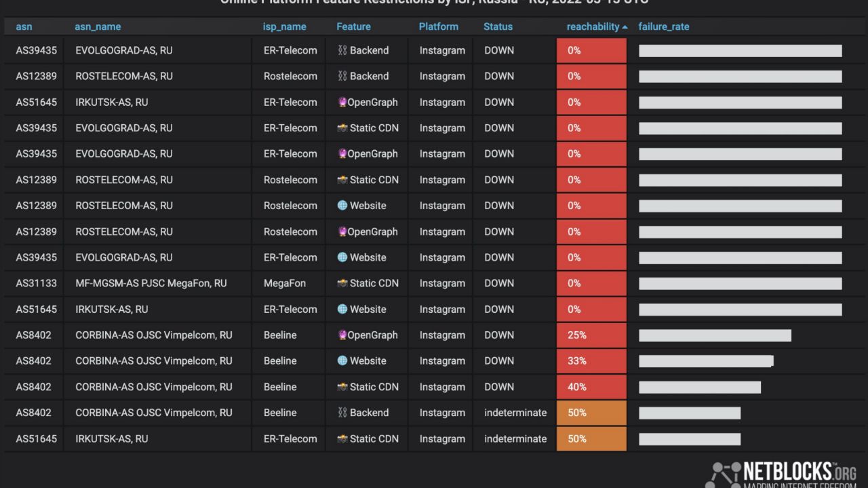Click the Backend chain icon in Beeline row
This screenshot has height=488, width=868.
(x=342, y=413)
